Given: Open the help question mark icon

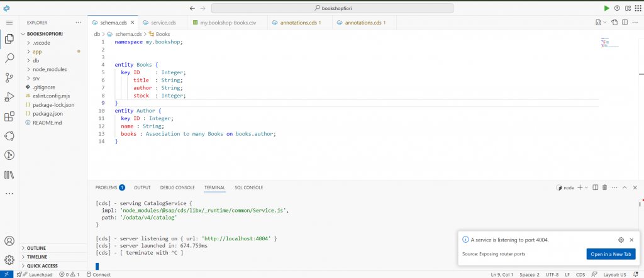Looking at the screenshot, I should coord(617,8).
